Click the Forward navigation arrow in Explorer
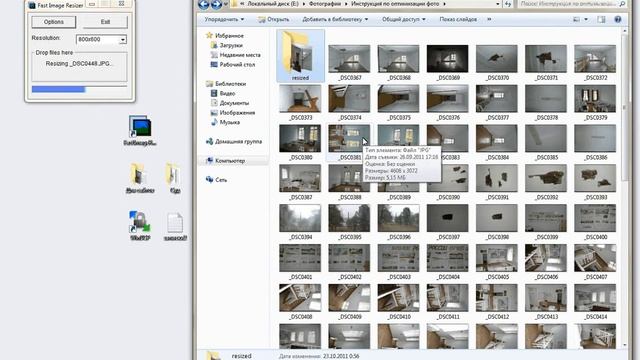640x360 pixels. pyautogui.click(x=216, y=4)
